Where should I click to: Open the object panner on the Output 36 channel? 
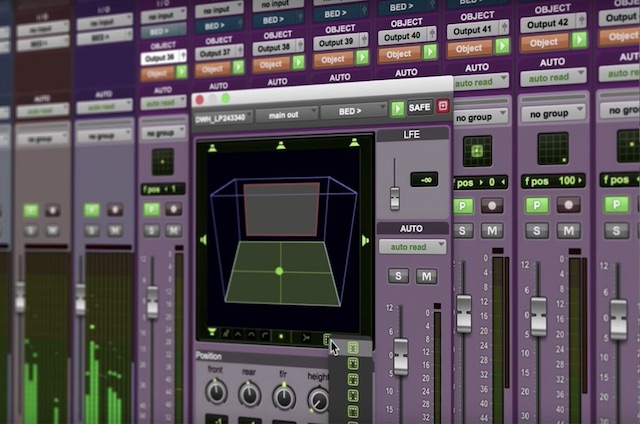[x=181, y=72]
